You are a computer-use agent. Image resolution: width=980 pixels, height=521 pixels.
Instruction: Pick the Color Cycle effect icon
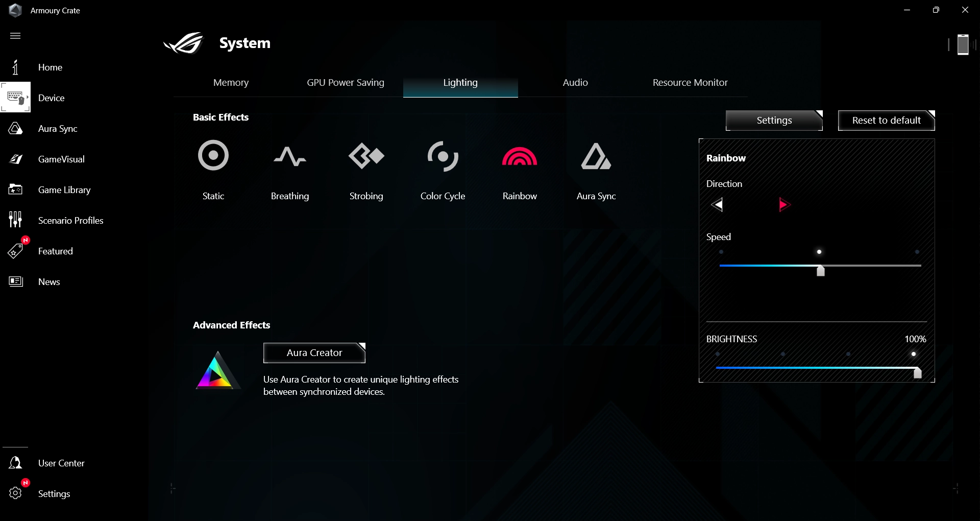(443, 156)
